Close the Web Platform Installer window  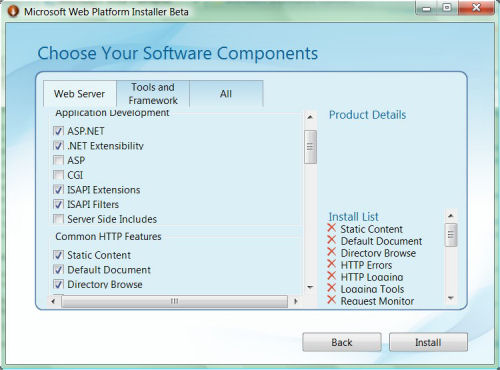point(476,8)
